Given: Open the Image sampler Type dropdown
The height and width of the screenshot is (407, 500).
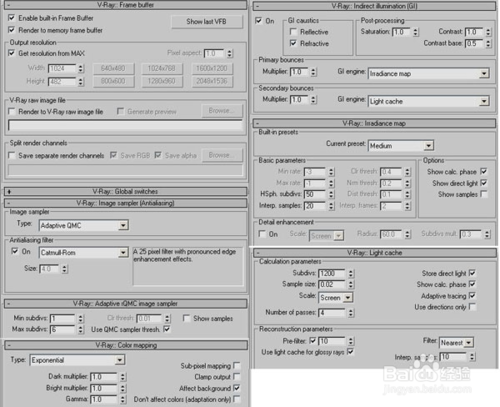Looking at the screenshot, I should click(84, 225).
